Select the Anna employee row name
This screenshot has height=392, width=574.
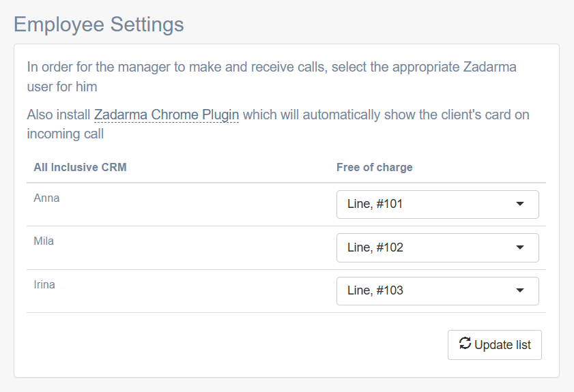click(46, 198)
